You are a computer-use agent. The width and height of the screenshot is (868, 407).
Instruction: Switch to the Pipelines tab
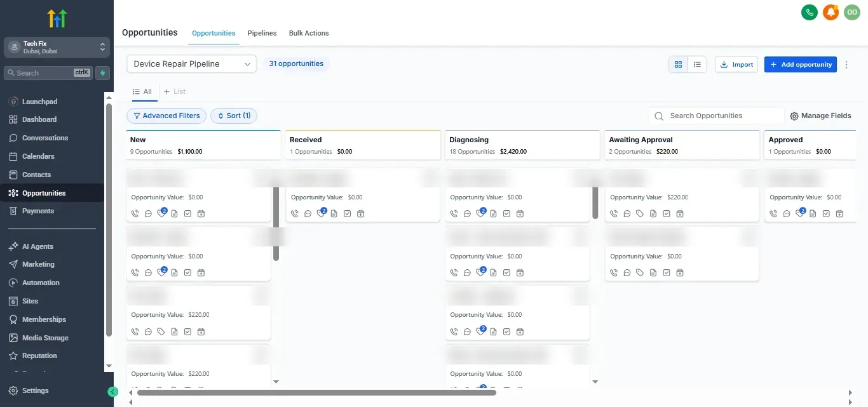(262, 33)
